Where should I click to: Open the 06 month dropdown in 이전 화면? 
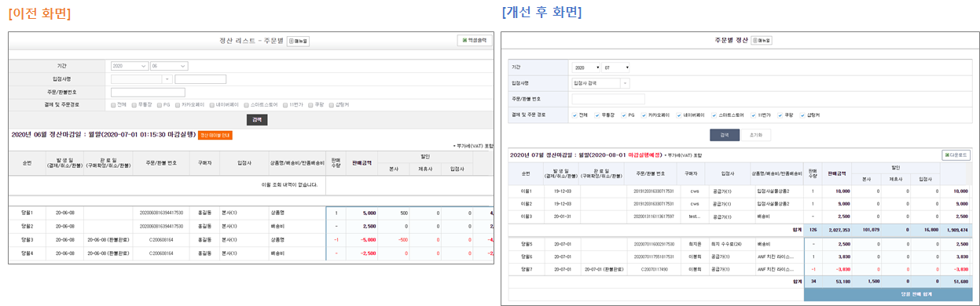169,66
